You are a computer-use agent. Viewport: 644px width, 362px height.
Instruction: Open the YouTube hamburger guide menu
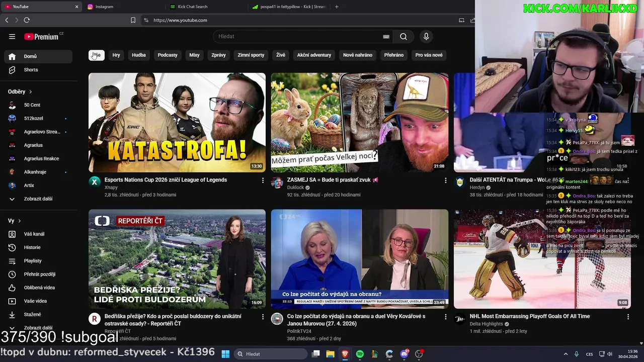tap(12, 36)
